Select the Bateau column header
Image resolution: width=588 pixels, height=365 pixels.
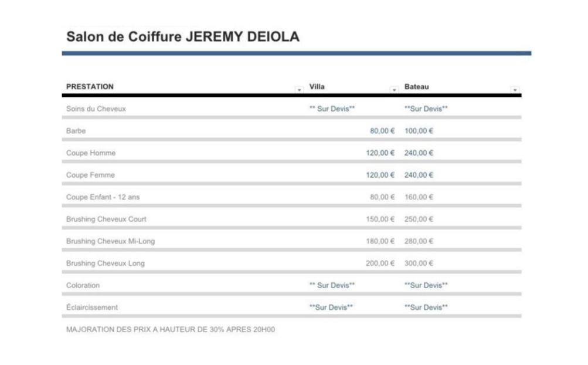coord(417,87)
